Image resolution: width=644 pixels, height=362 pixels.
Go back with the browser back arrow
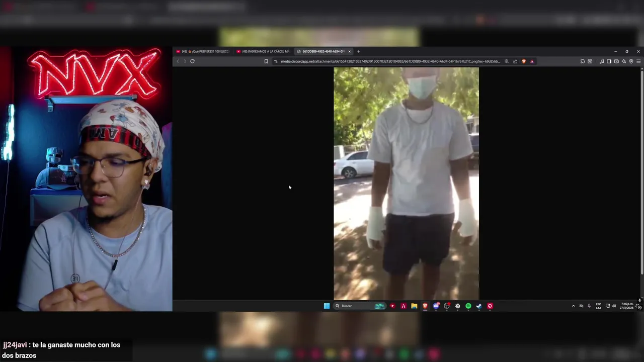click(x=177, y=61)
